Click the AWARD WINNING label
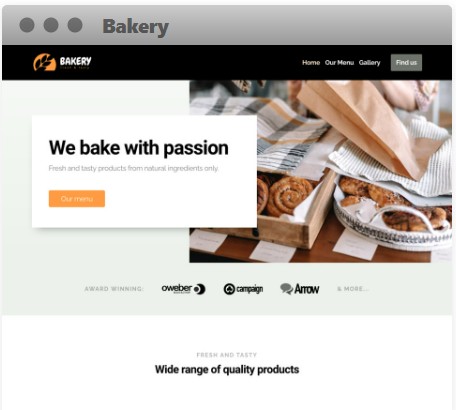This screenshot has width=456, height=410. 114,289
